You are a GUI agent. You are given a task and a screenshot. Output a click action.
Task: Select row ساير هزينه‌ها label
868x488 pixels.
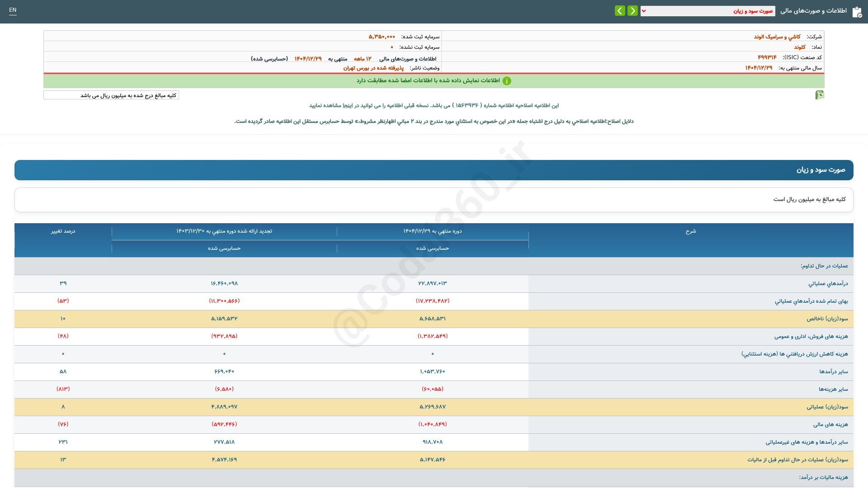point(833,389)
